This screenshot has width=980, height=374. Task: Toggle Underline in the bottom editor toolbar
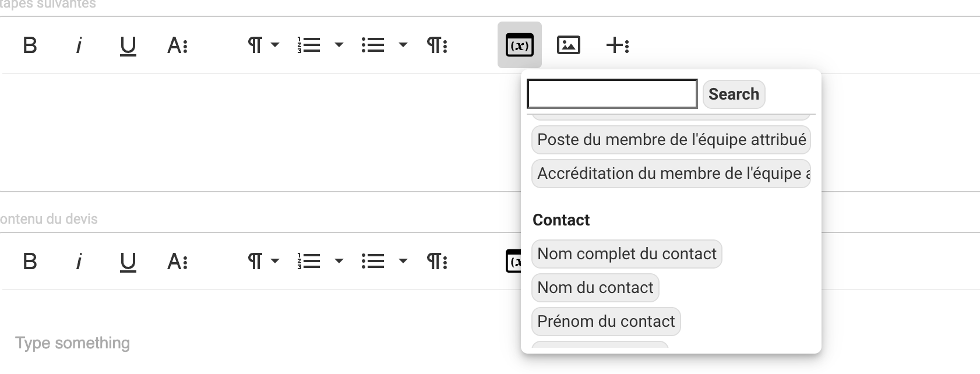[128, 261]
